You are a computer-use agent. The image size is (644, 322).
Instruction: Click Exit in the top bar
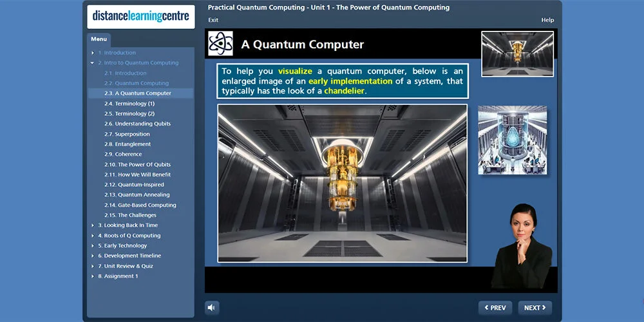(213, 20)
